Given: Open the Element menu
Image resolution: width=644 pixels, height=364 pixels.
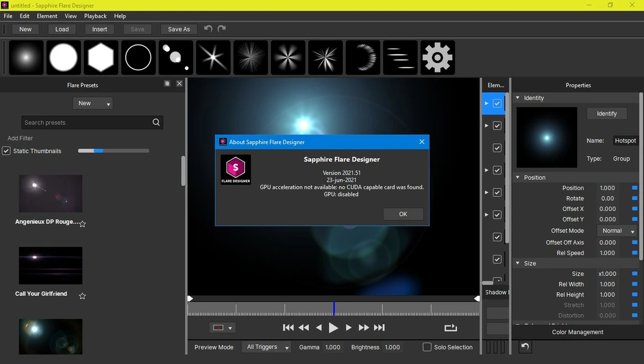Looking at the screenshot, I should tap(47, 16).
